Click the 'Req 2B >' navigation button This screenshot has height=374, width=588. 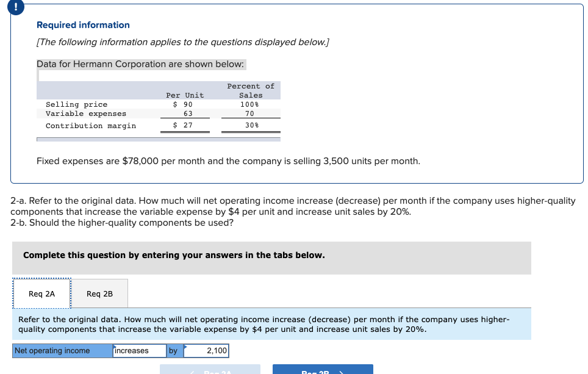(323, 371)
